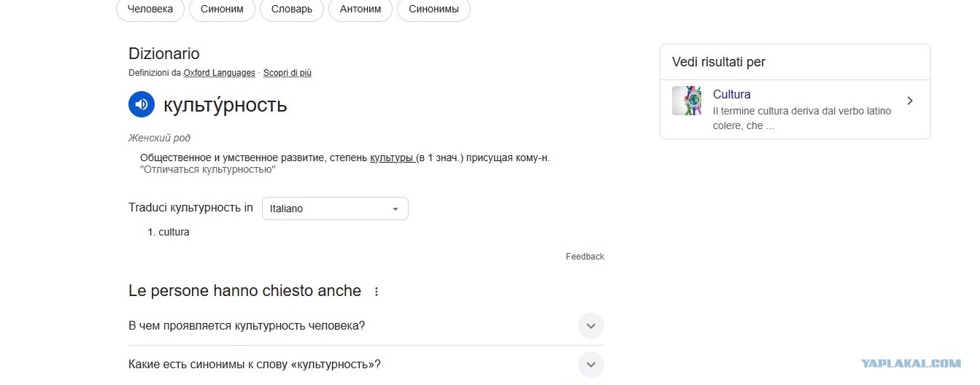The width and height of the screenshot is (980, 385).
Task: Click the Feedback link below the dictionary
Action: pos(585,257)
